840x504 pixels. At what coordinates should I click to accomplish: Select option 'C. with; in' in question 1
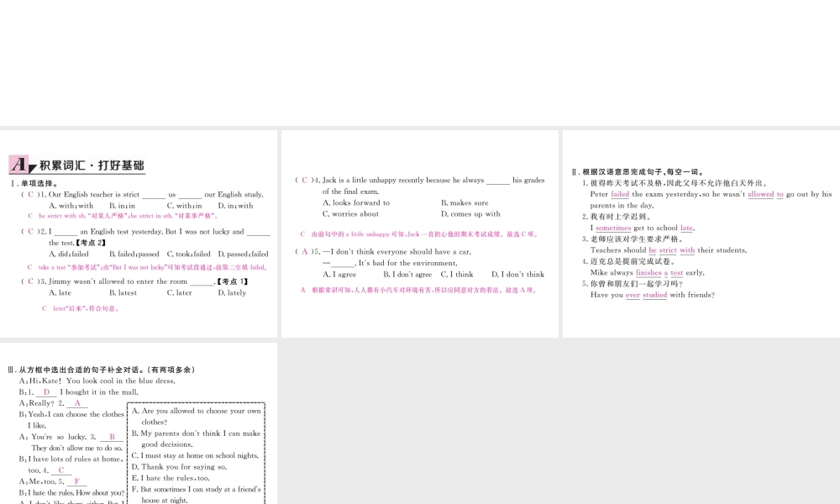[x=184, y=206]
